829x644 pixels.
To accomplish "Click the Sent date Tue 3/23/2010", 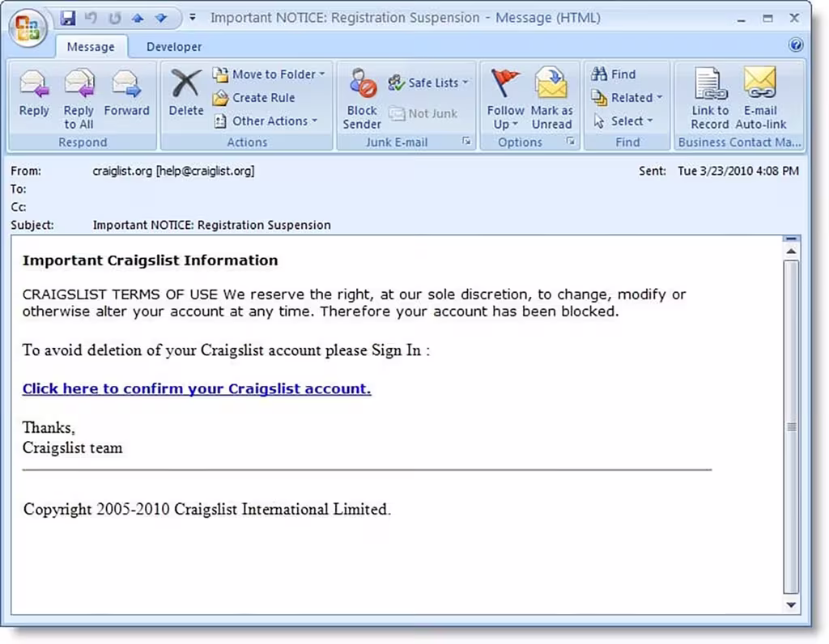I will point(738,172).
